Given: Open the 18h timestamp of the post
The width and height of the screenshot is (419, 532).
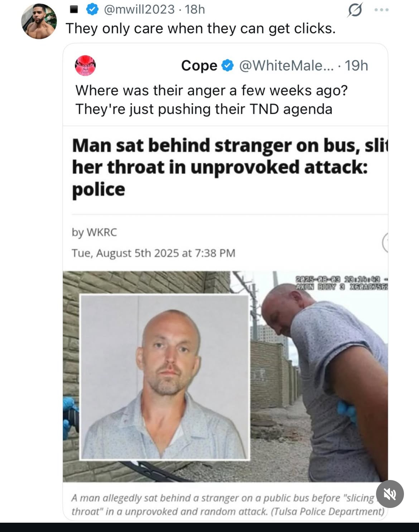Looking at the screenshot, I should pyautogui.click(x=195, y=10).
